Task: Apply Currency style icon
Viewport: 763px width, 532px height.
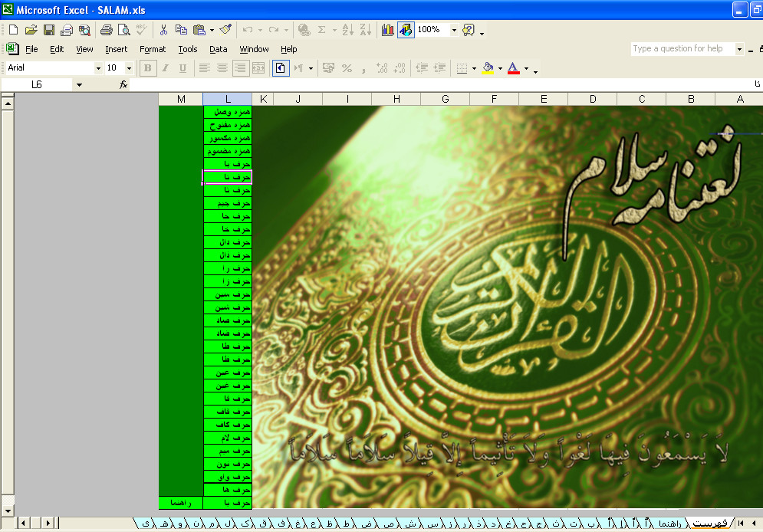Action: (x=328, y=68)
